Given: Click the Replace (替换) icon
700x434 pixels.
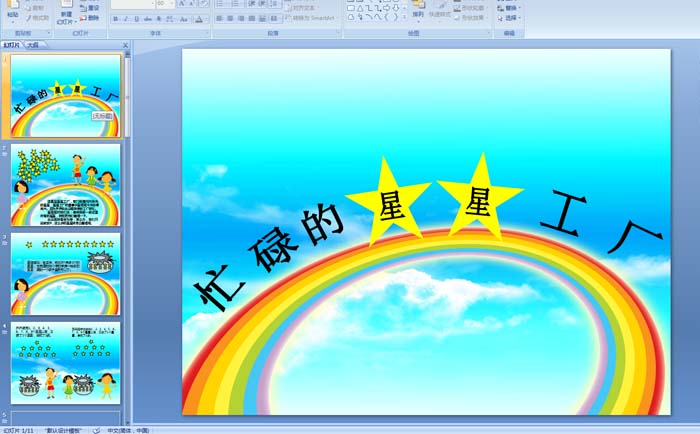Looking at the screenshot, I should click(511, 7).
